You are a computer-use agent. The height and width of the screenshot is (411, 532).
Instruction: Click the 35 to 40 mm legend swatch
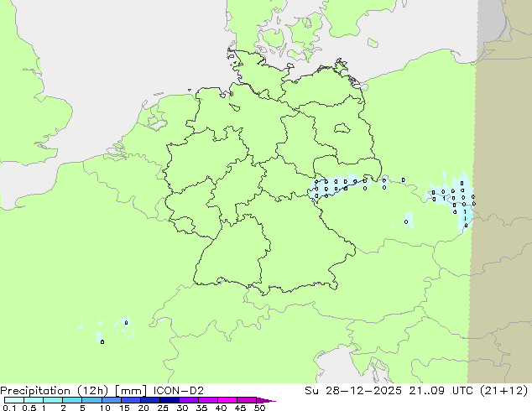click(x=207, y=400)
